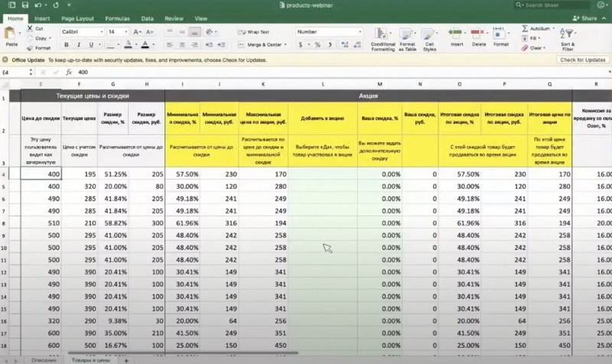Center text horizontally in the cell

[182, 45]
